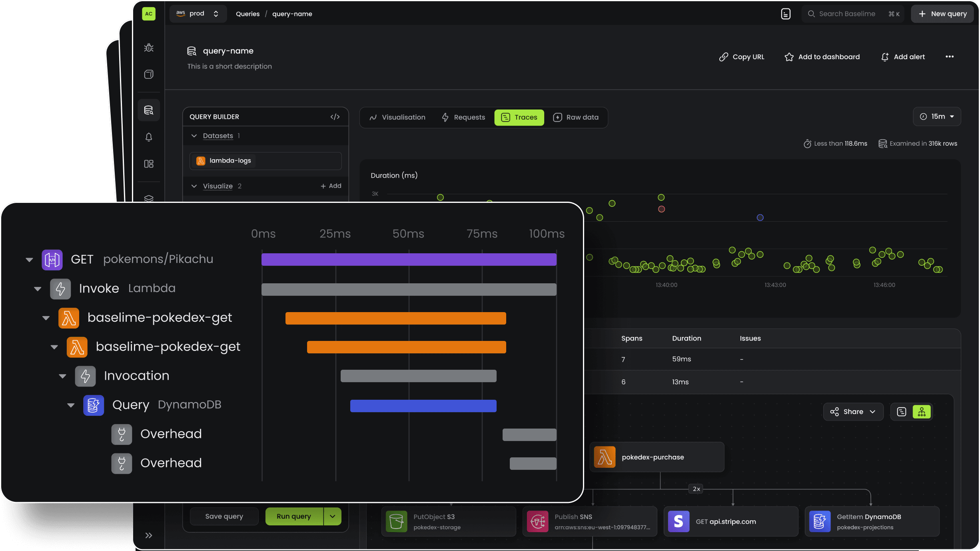Click the star Add to dashboard icon
980x551 pixels.
pyautogui.click(x=789, y=57)
